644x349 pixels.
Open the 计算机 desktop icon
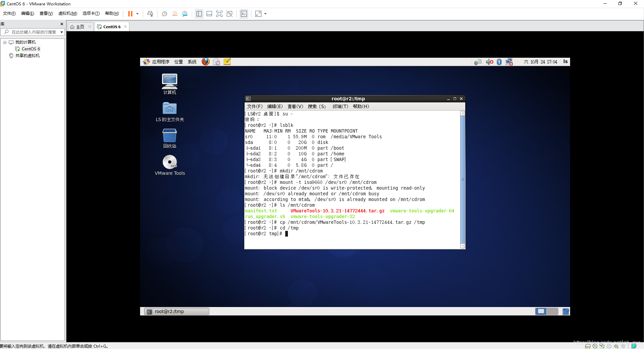click(x=170, y=84)
